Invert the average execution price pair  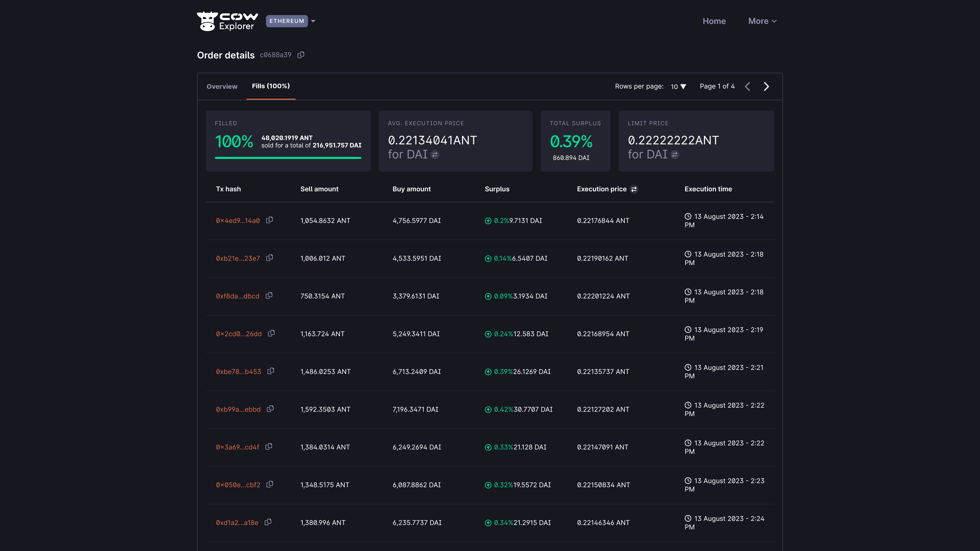click(435, 155)
